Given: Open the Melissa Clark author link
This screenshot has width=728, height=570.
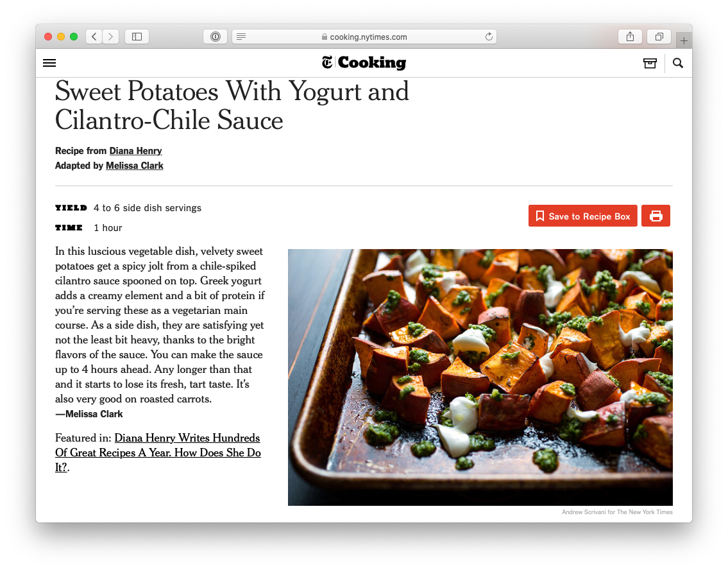Looking at the screenshot, I should (135, 166).
